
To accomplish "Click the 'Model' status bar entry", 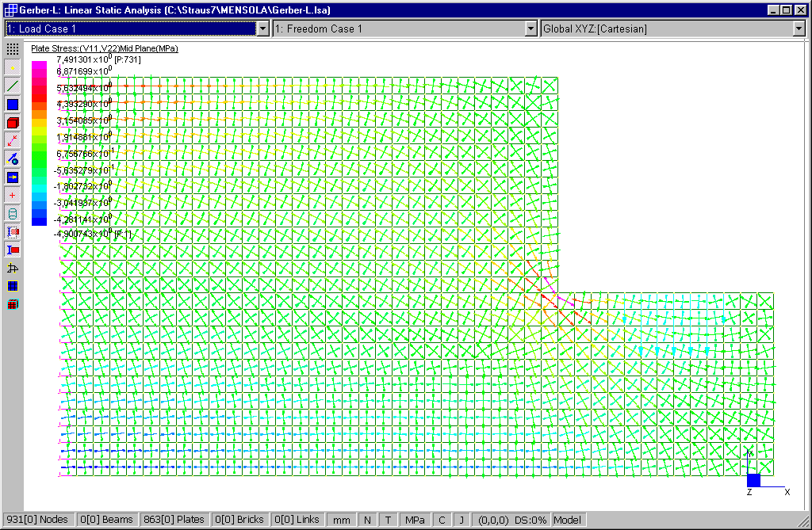I will [x=568, y=520].
